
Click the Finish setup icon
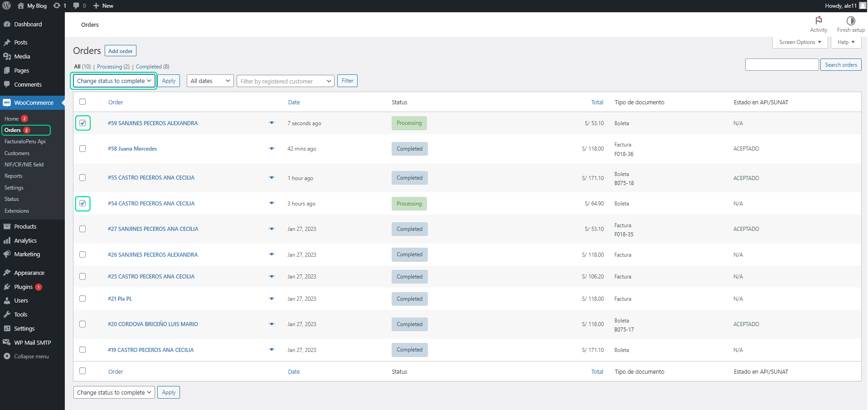(x=850, y=21)
